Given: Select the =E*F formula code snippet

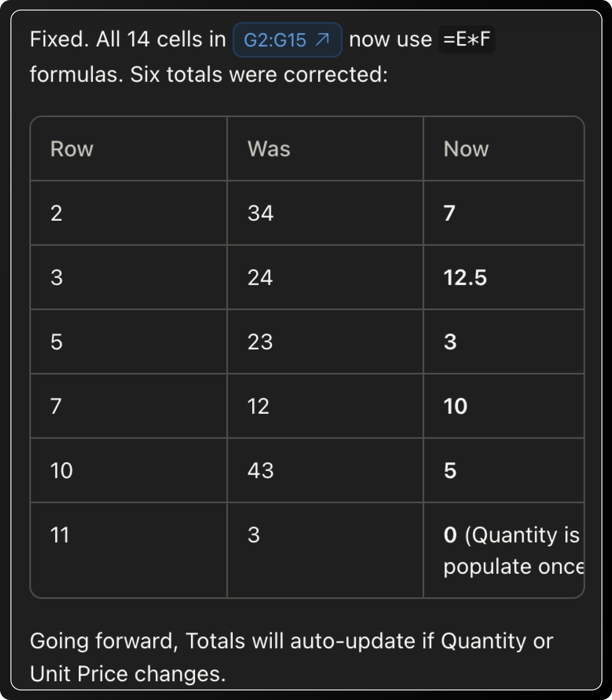Looking at the screenshot, I should (466, 39).
